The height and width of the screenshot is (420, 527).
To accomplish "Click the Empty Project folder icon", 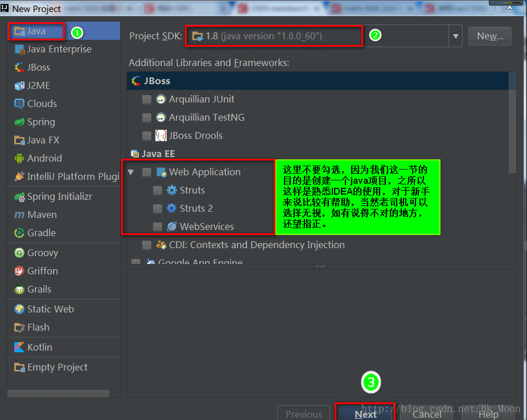I will (x=19, y=367).
